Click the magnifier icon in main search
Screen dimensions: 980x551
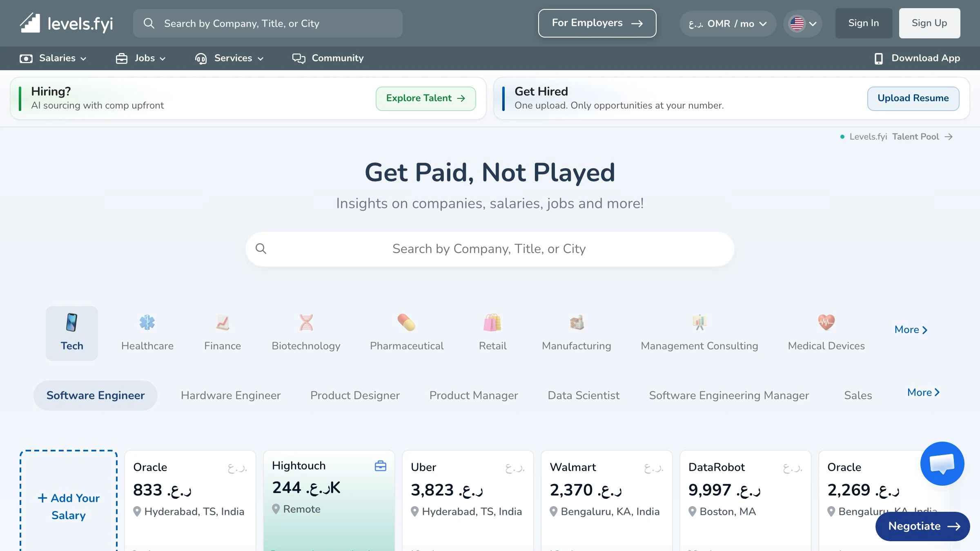click(x=261, y=249)
